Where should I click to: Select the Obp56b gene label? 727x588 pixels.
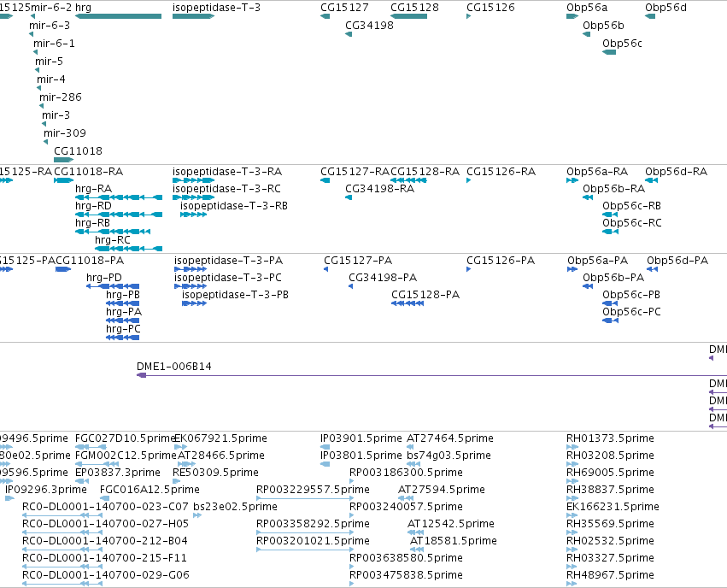point(603,25)
